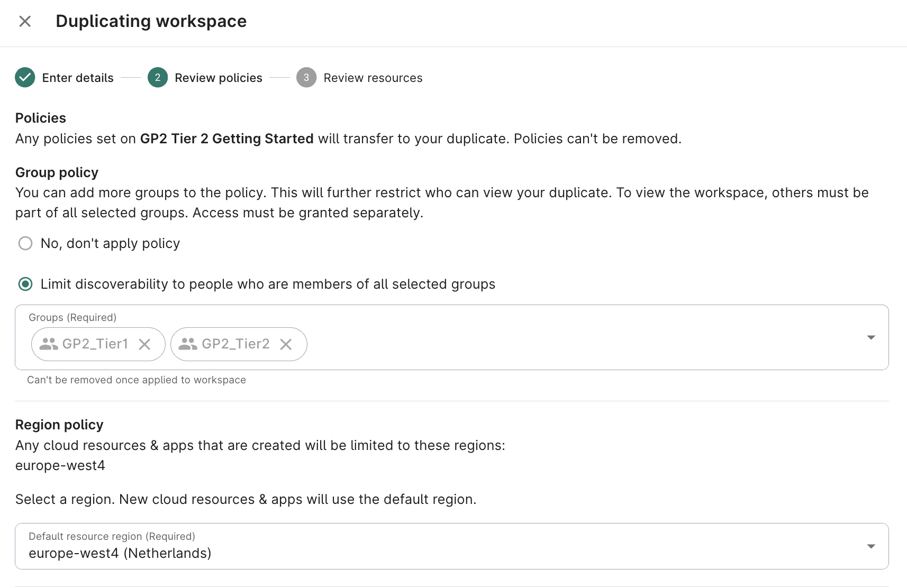The width and height of the screenshot is (907, 588).
Task: Click the group icon inside the GP2_Tier2 chip
Action: coord(188,344)
